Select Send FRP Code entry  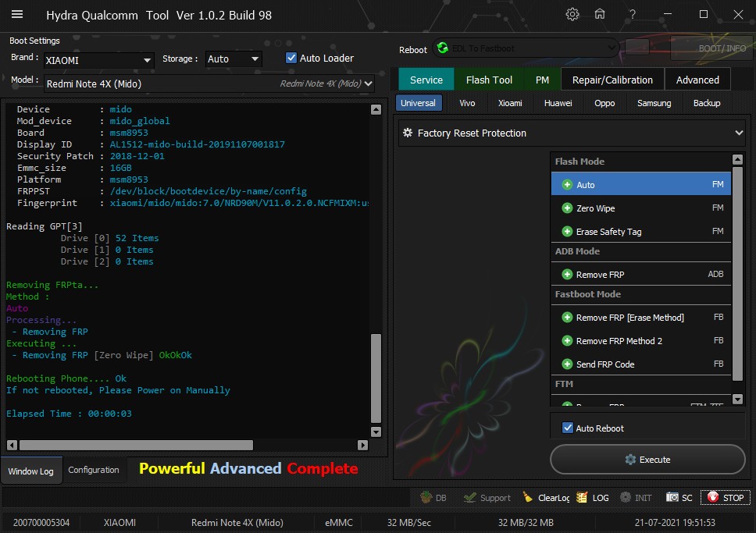pos(640,364)
